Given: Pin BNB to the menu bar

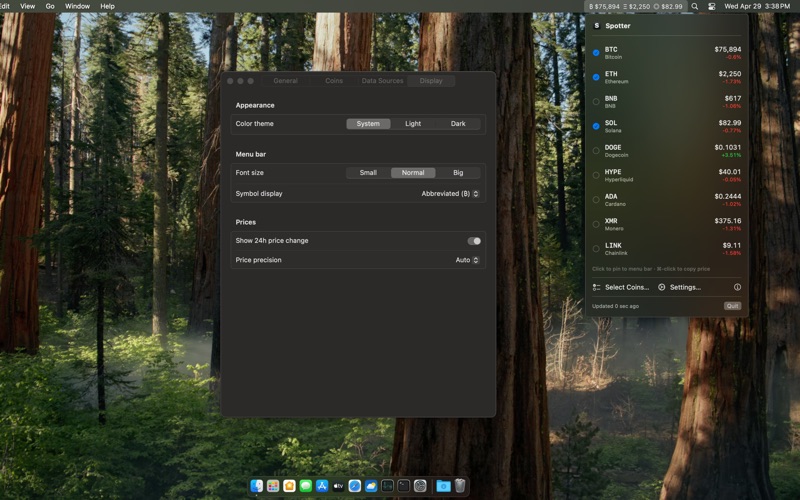Looking at the screenshot, I should (x=596, y=102).
